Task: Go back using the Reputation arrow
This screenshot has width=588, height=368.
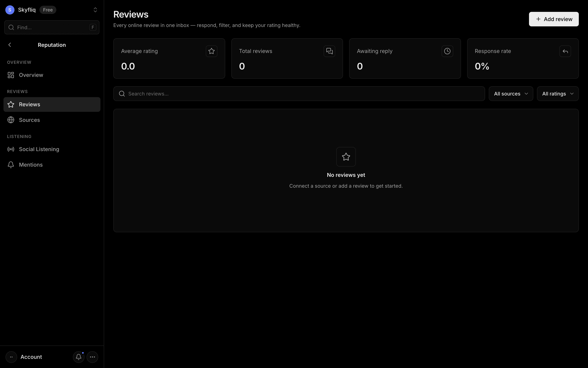Action: [10, 45]
